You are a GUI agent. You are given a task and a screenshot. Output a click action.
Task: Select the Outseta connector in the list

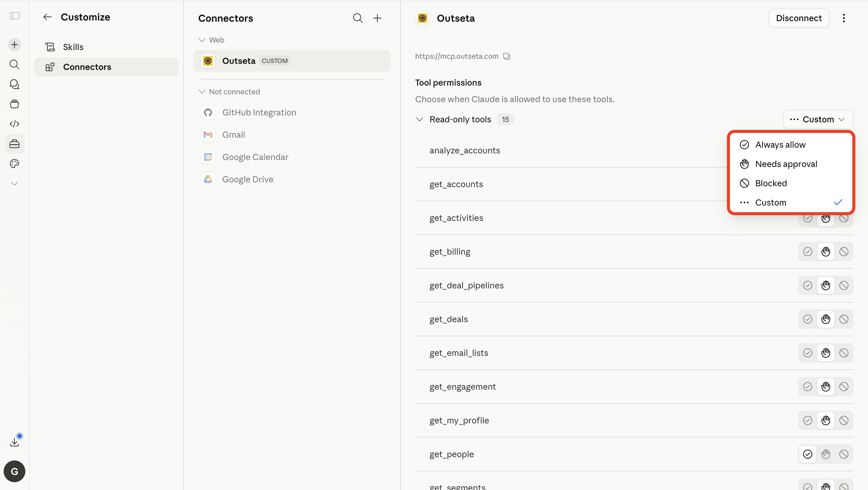click(292, 61)
